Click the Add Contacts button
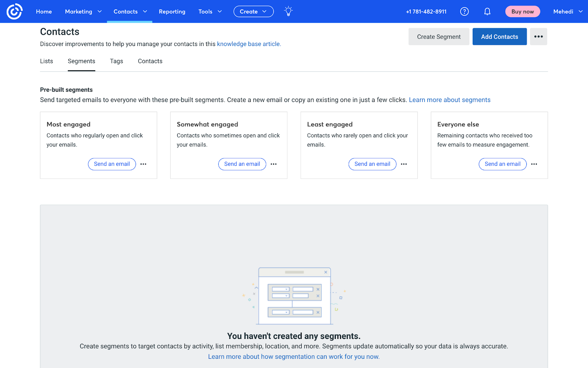 (499, 36)
